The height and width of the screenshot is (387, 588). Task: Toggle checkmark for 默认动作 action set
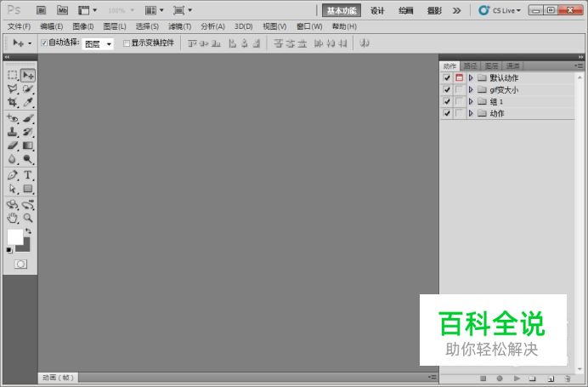447,78
